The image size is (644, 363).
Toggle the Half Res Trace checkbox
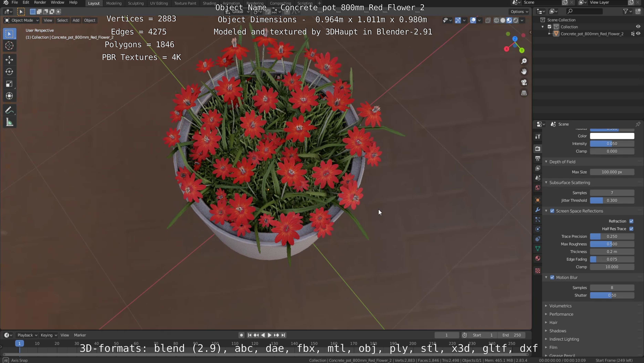click(631, 229)
